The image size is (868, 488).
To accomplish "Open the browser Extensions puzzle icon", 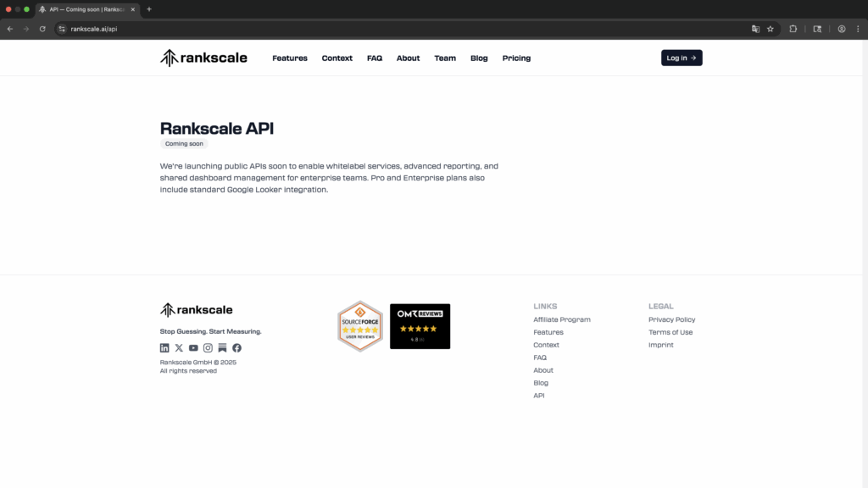I will [793, 29].
